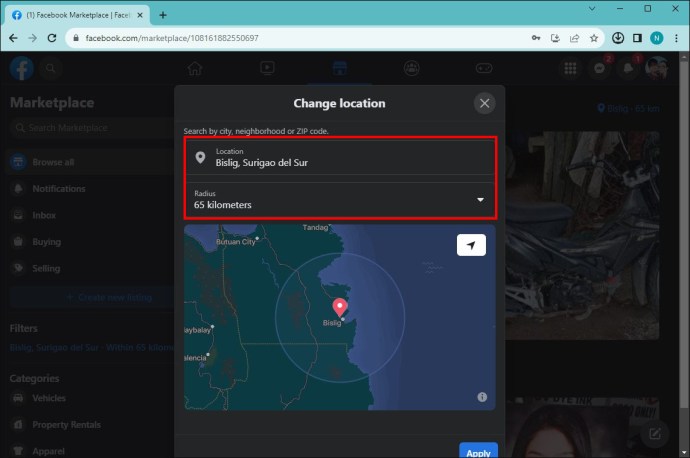Viewport: 690px width, 458px height.
Task: Click the install app icon in address bar
Action: point(555,38)
